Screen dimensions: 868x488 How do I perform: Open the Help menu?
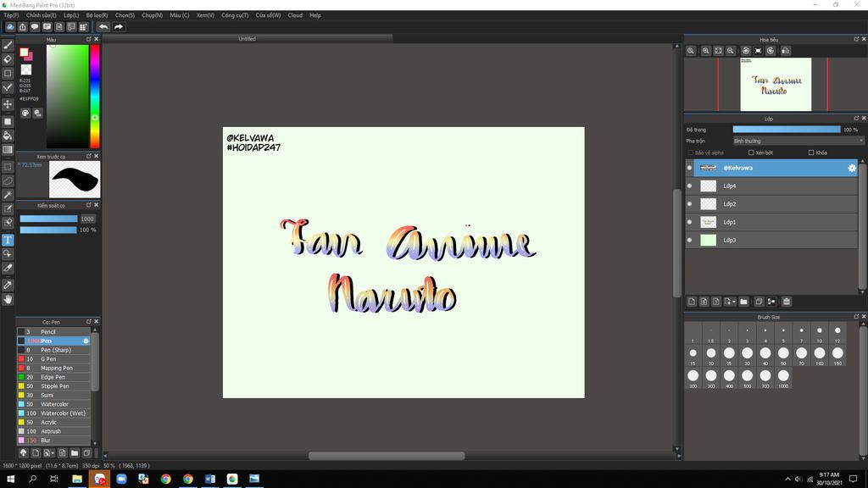[315, 15]
